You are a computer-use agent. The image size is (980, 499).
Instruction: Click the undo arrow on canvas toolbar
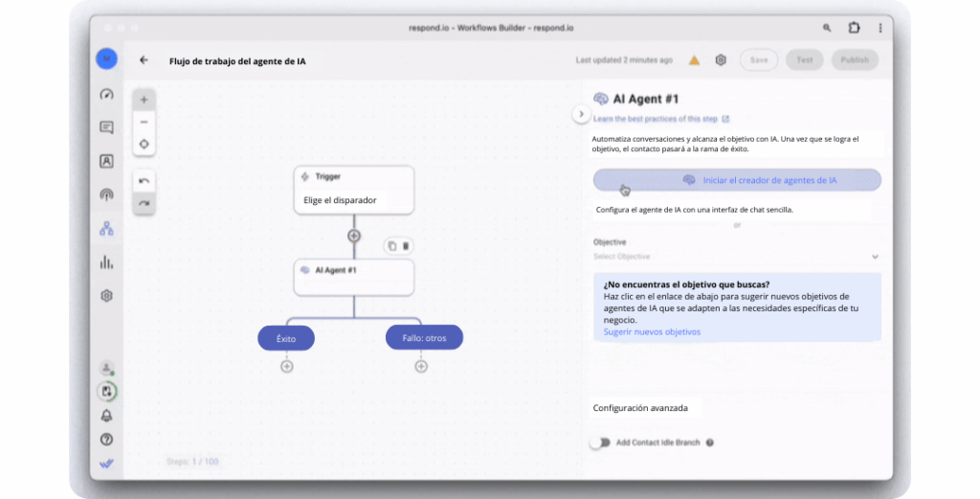144,181
